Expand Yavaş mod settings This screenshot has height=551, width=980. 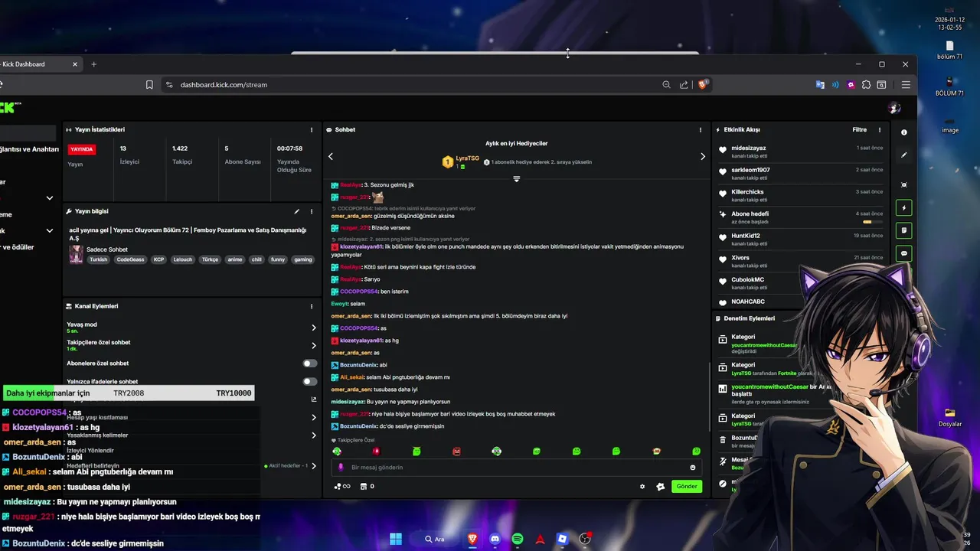point(314,328)
